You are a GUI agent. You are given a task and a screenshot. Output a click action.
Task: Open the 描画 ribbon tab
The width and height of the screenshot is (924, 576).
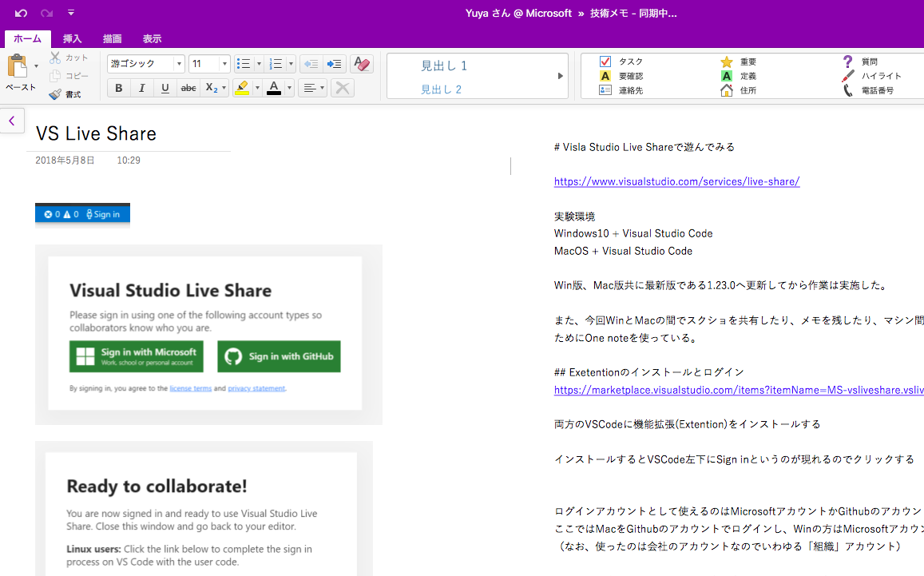(x=112, y=38)
